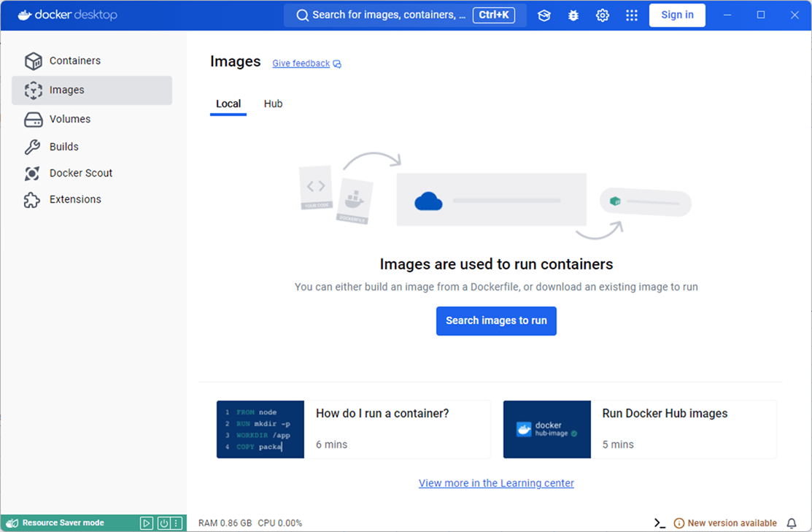Click the Resource Saver mode indicator
Viewport: 812px width, 532px height.
[x=63, y=523]
